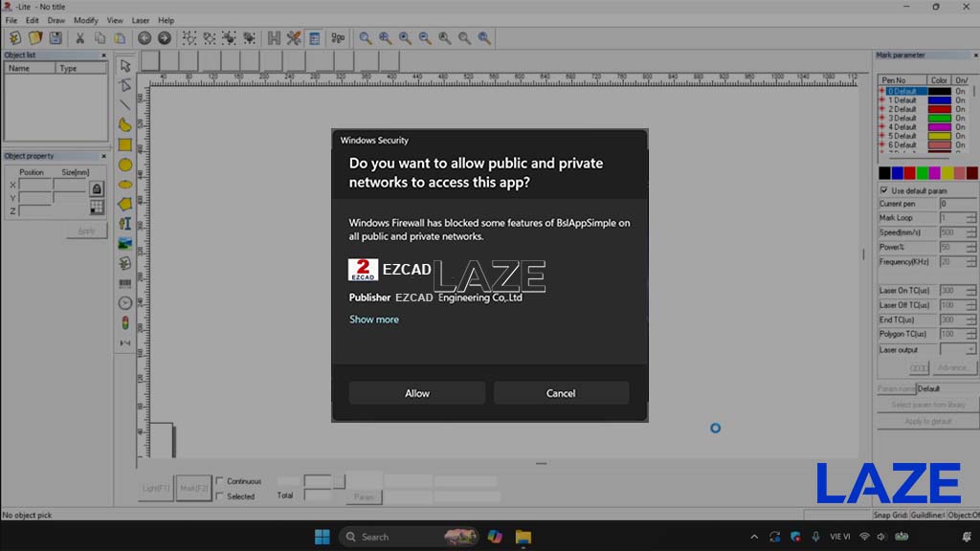Enable the Continuous marking checkbox

coord(219,481)
